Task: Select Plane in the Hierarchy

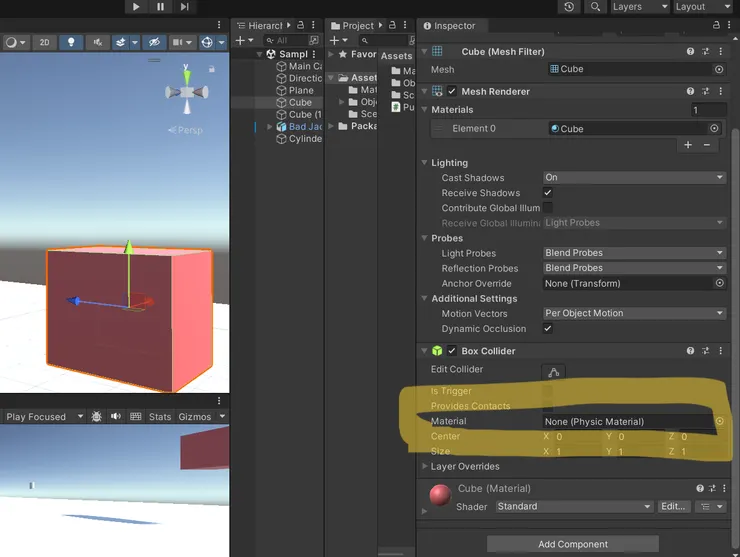Action: click(x=301, y=90)
